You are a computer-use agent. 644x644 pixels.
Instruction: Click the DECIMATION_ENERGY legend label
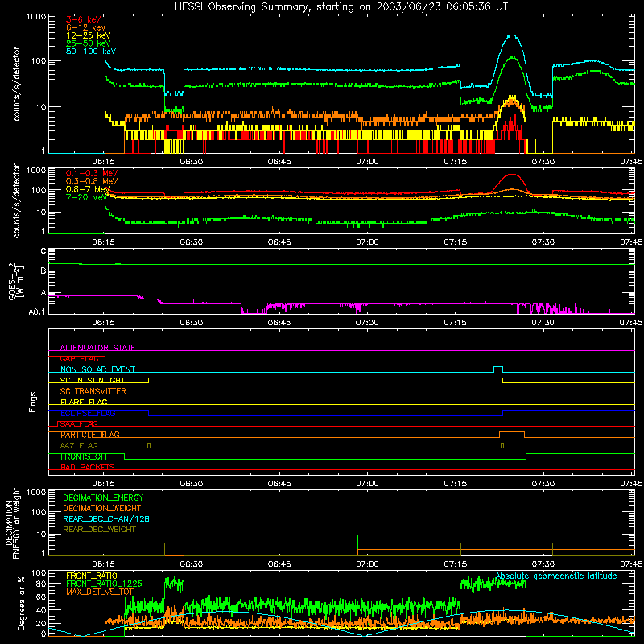click(x=103, y=497)
